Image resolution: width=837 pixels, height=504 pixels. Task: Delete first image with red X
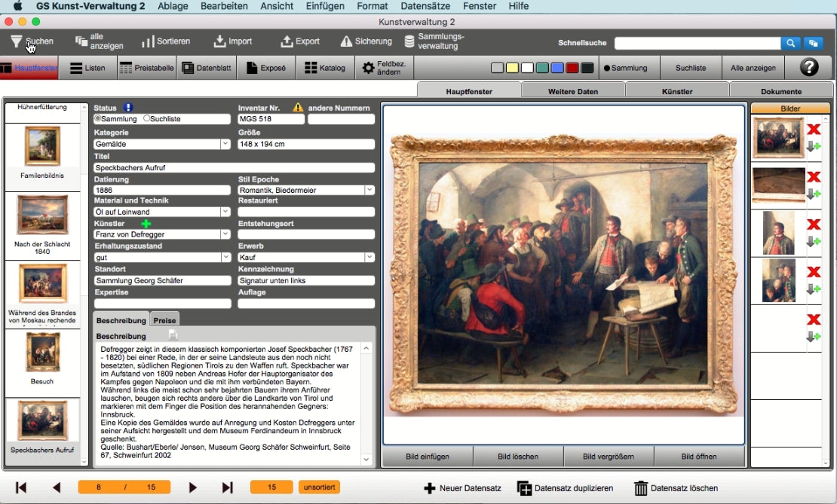[x=814, y=130]
